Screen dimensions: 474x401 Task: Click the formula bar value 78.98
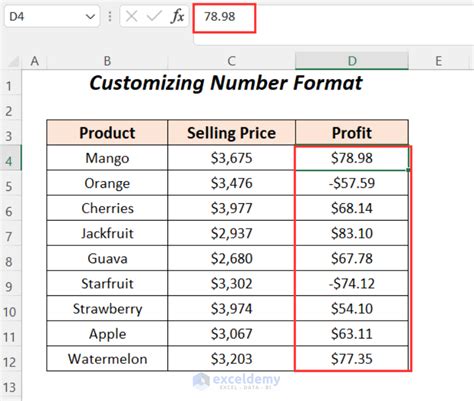pos(220,16)
